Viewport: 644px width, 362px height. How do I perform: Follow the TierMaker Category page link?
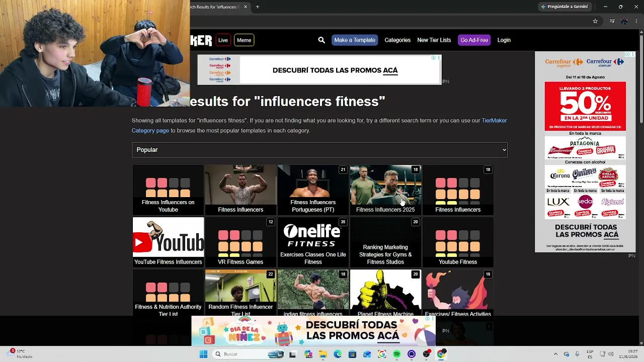coord(319,125)
